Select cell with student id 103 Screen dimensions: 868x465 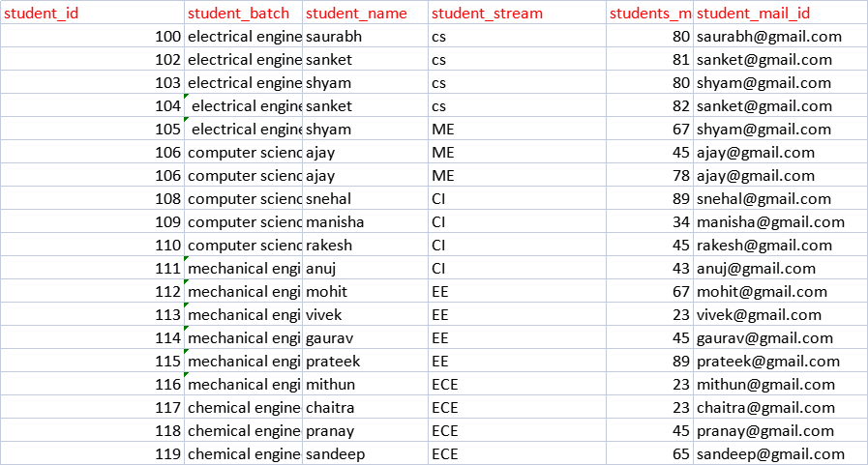coord(92,82)
